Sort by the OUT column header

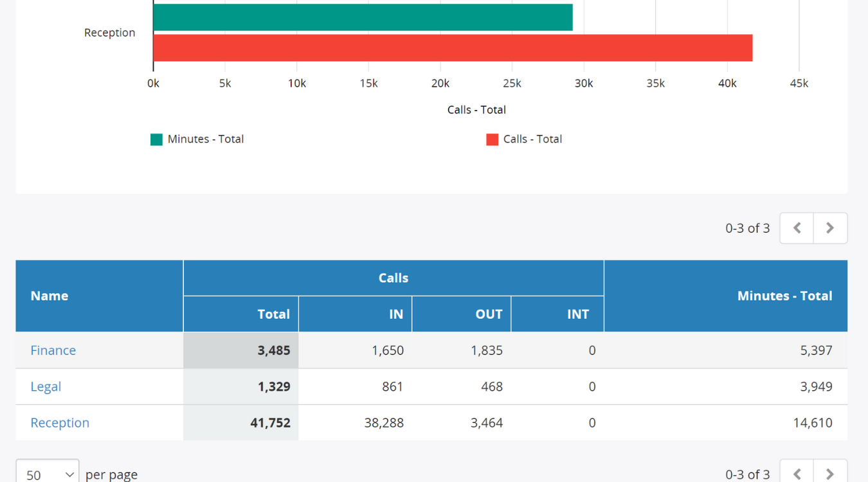tap(462, 314)
